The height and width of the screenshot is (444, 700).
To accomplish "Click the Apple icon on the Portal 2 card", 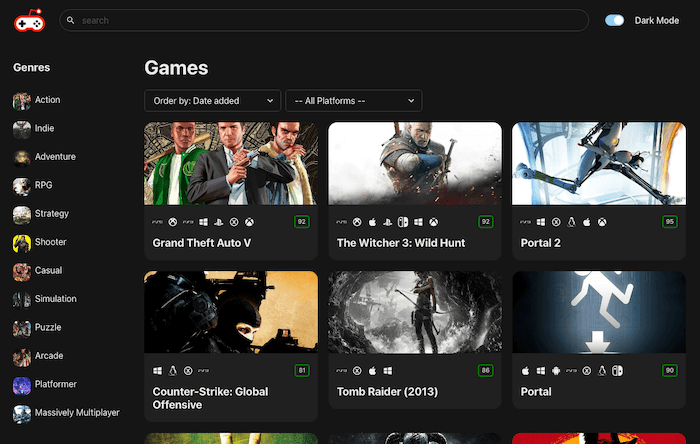I will pyautogui.click(x=587, y=222).
